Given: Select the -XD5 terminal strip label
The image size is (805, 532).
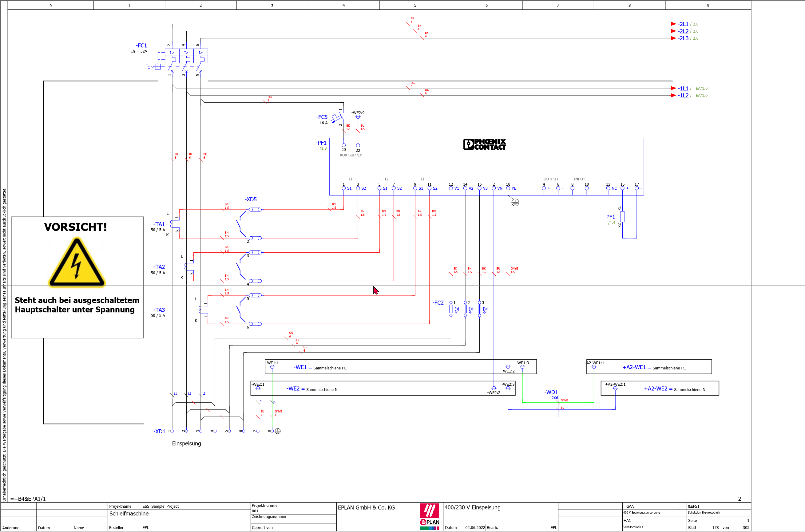Looking at the screenshot, I should pos(251,199).
